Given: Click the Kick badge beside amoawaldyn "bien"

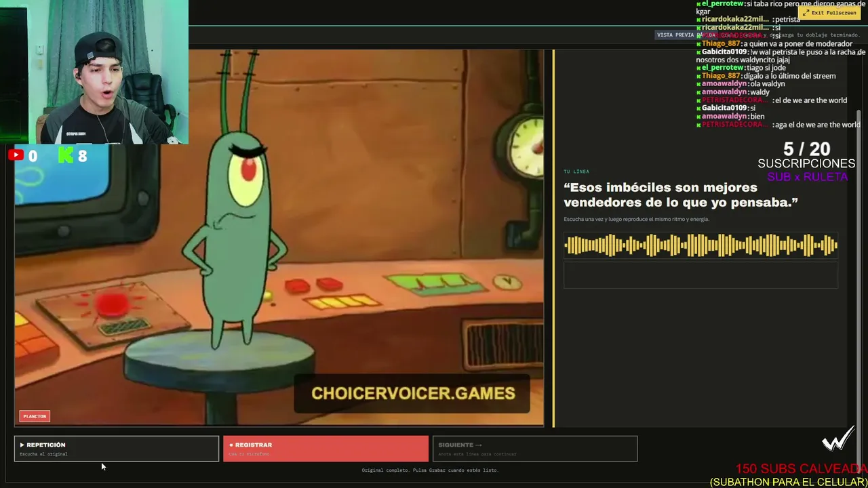Looking at the screenshot, I should click(698, 117).
